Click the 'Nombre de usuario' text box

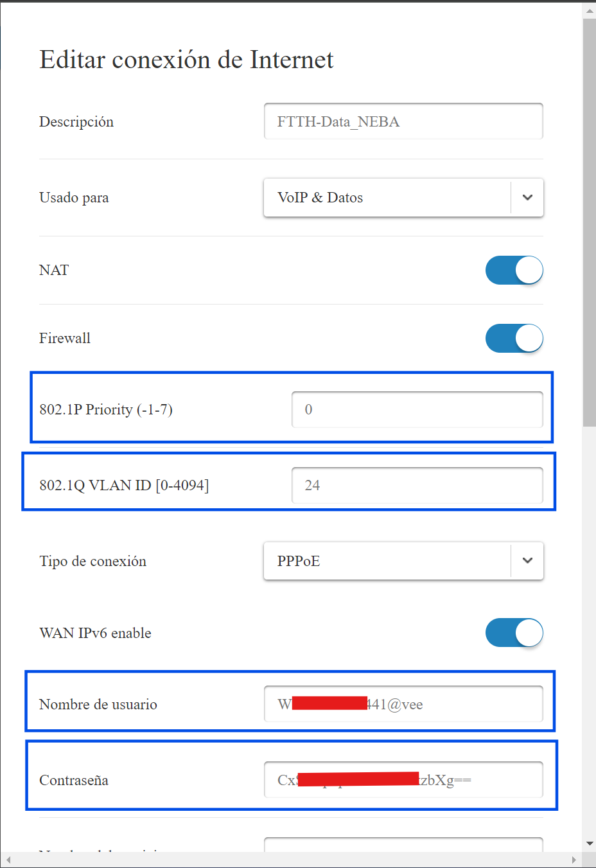[403, 704]
